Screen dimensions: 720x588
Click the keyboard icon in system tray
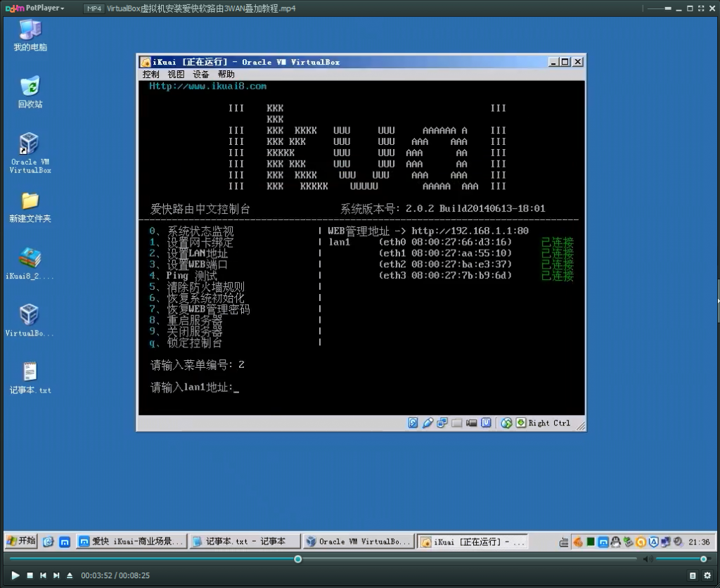[x=564, y=542]
